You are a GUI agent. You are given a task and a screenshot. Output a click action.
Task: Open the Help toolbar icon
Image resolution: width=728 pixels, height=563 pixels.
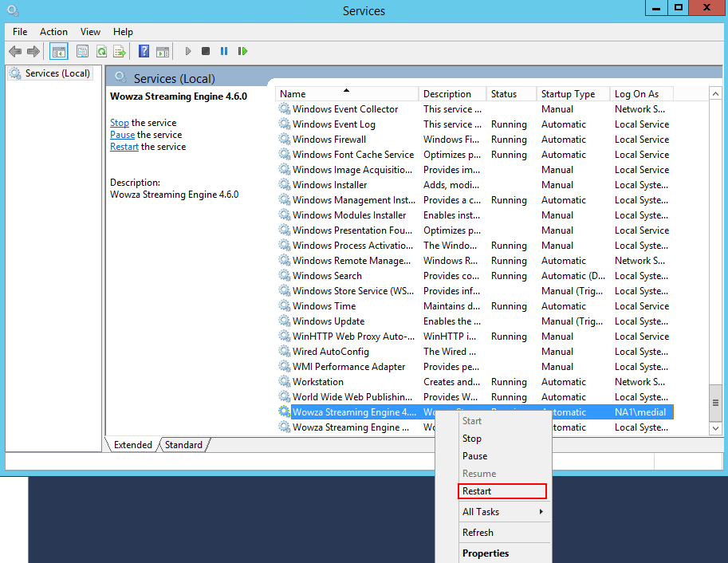pyautogui.click(x=144, y=51)
